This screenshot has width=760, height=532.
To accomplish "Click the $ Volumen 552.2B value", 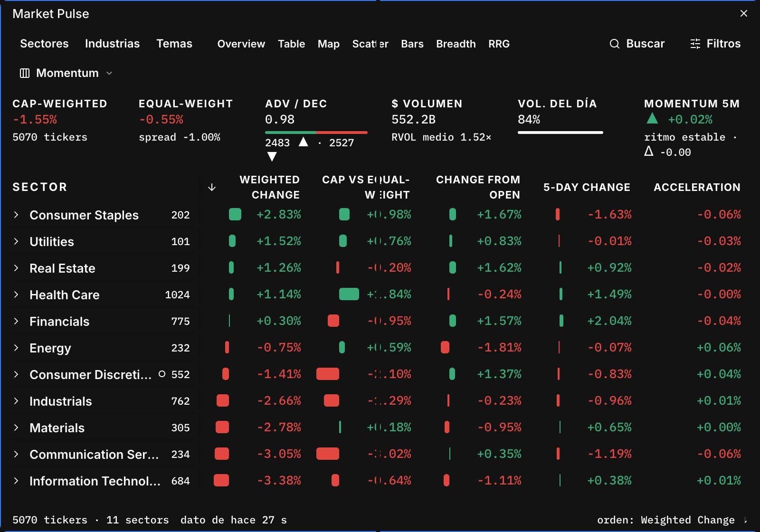I will point(414,120).
